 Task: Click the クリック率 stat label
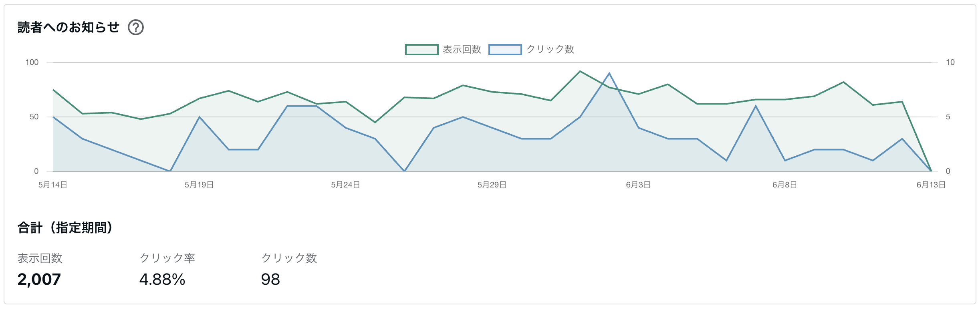[x=167, y=258]
